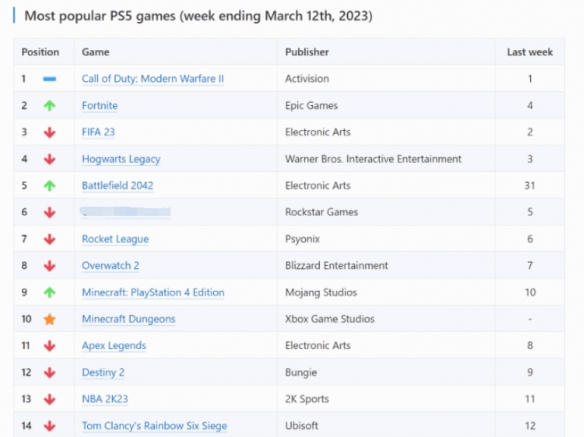584x437 pixels.
Task: Click the red down arrow next to Destiny 2
Action: [x=50, y=373]
